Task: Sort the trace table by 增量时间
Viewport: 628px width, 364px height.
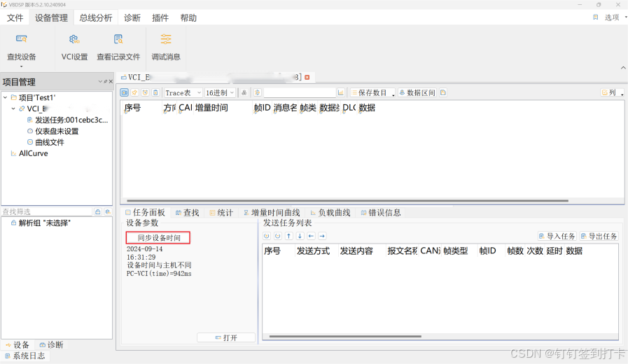Action: [211, 107]
